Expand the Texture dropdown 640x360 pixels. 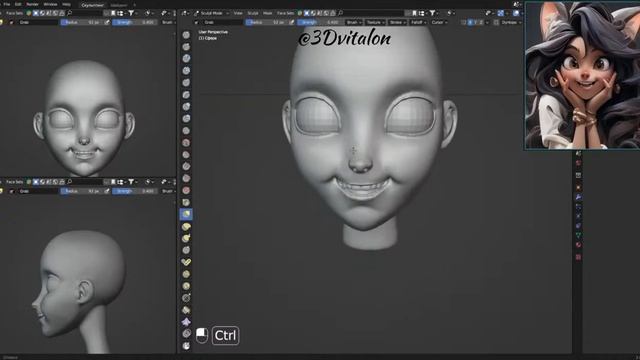click(375, 22)
